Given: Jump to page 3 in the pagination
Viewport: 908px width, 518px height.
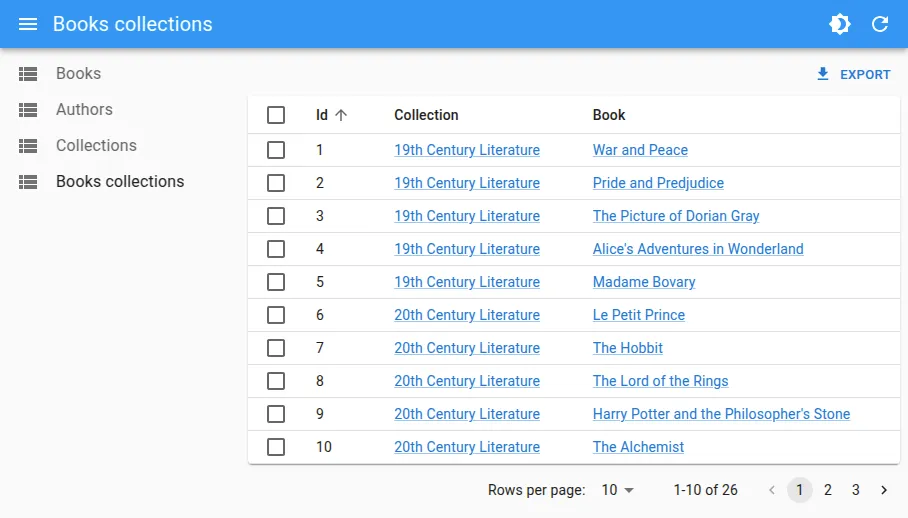Looking at the screenshot, I should tap(856, 490).
